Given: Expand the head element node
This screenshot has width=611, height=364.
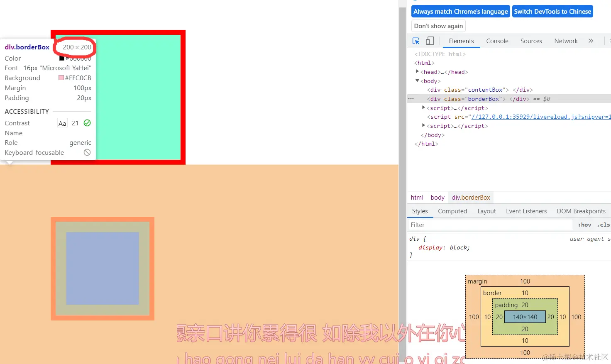Looking at the screenshot, I should pos(417,72).
